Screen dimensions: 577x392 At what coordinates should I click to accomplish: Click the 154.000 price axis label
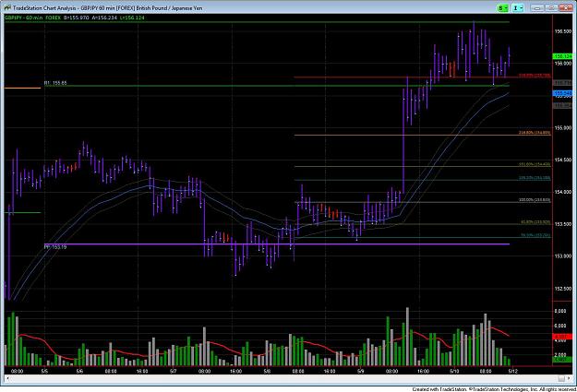click(562, 192)
